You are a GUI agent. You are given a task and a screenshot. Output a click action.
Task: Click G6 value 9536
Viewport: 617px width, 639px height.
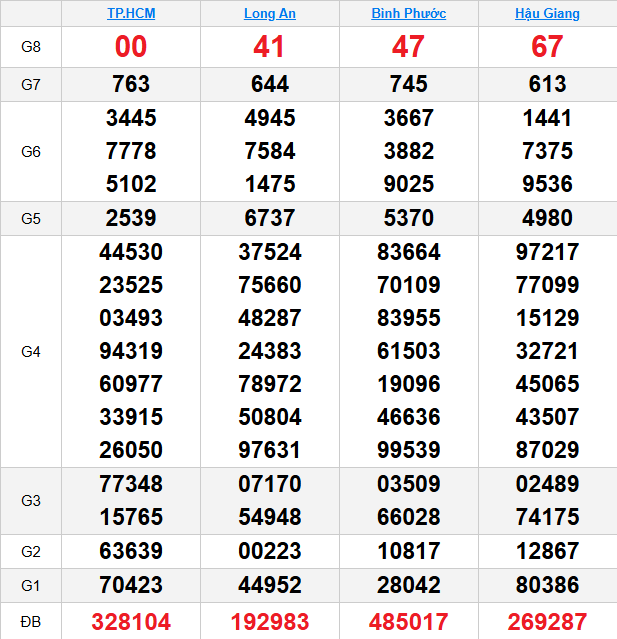[x=547, y=184]
